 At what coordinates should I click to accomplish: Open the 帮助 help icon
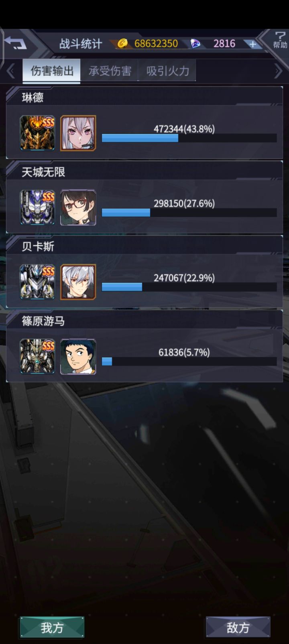[280, 40]
